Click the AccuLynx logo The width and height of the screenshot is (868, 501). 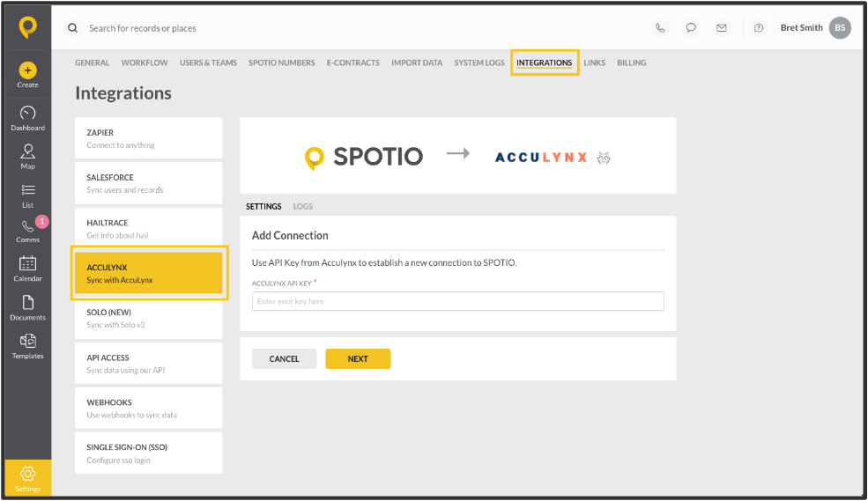[x=553, y=158]
